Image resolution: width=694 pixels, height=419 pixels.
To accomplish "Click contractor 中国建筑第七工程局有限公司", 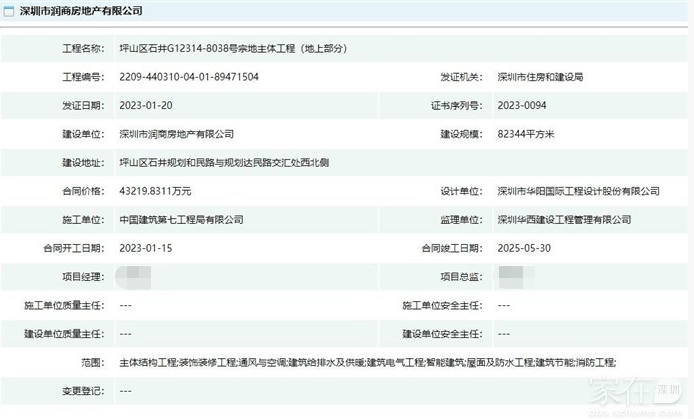I will (181, 219).
